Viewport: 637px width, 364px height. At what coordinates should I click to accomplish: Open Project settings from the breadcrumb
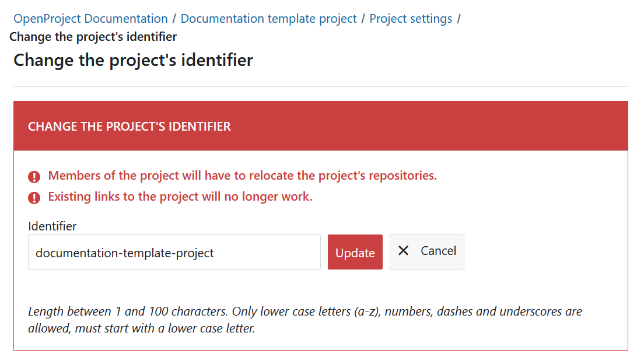pos(411,18)
